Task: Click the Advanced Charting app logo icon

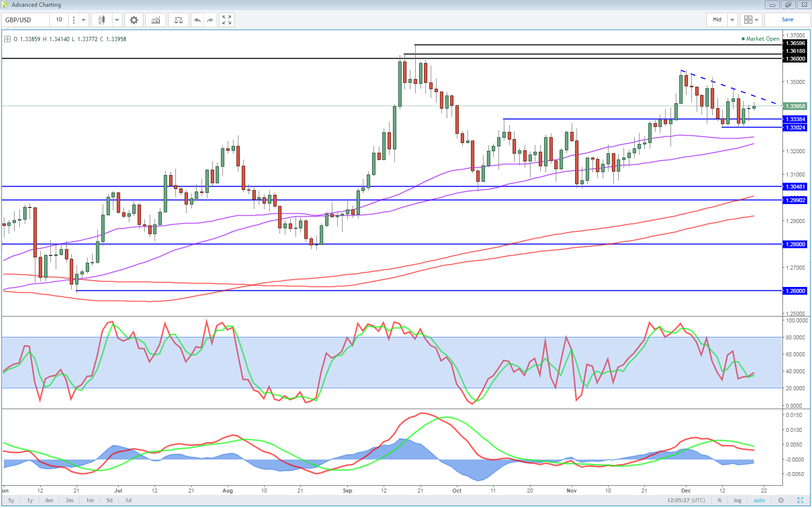Action: 4,4
